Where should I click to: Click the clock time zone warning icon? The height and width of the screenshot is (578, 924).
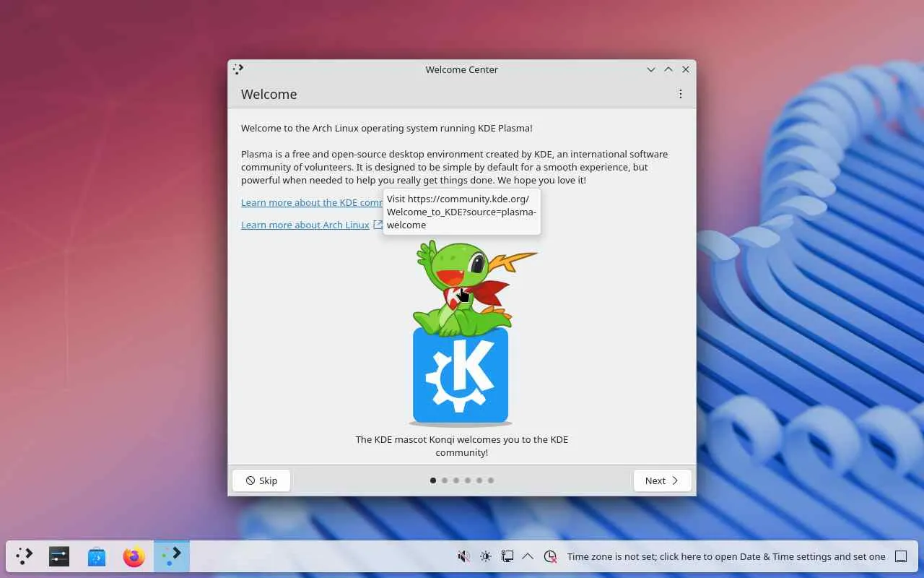tap(550, 556)
